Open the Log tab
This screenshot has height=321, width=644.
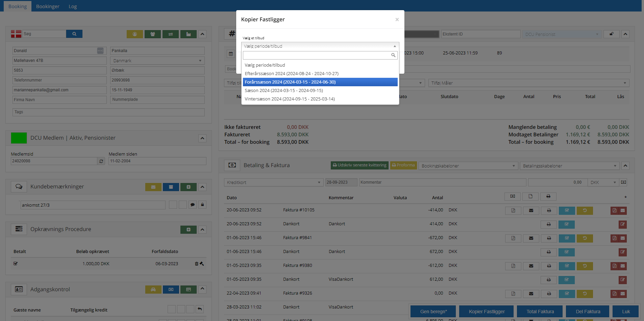click(x=73, y=6)
